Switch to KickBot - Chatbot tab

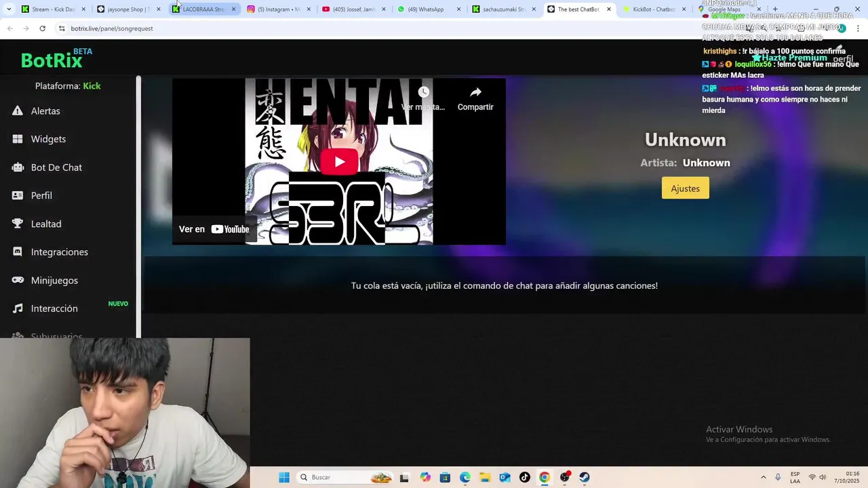(654, 9)
